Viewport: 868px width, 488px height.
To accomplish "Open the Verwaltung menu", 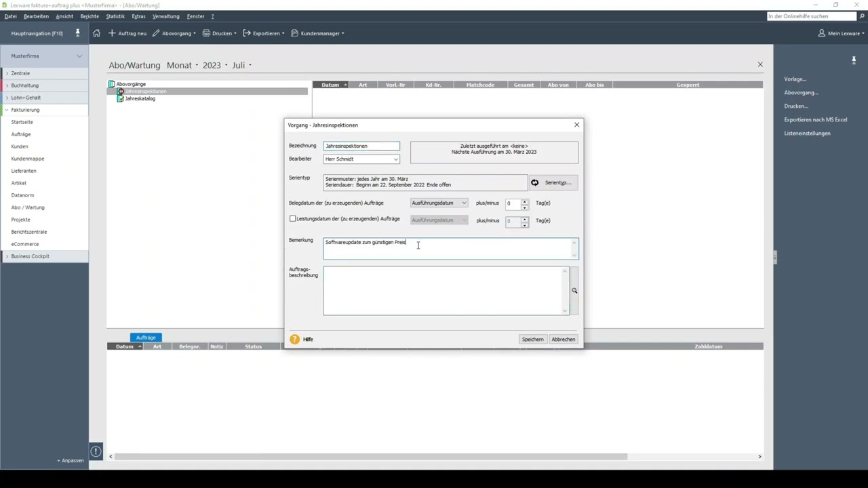I will click(166, 16).
